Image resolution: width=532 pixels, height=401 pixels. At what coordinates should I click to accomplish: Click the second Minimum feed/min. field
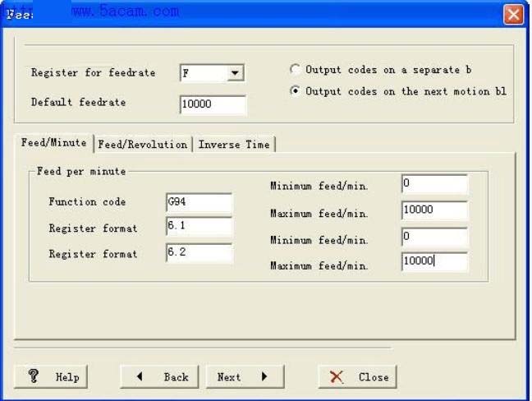434,237
